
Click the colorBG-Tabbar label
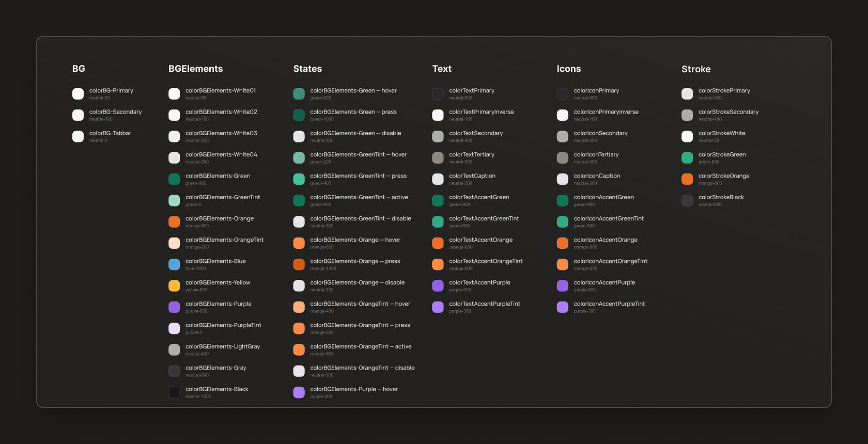point(110,133)
